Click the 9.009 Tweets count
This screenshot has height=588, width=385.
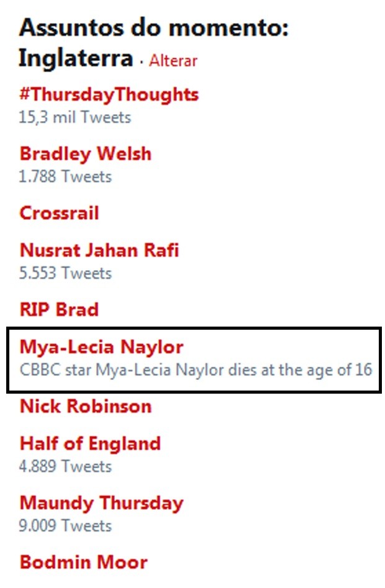[66, 526]
